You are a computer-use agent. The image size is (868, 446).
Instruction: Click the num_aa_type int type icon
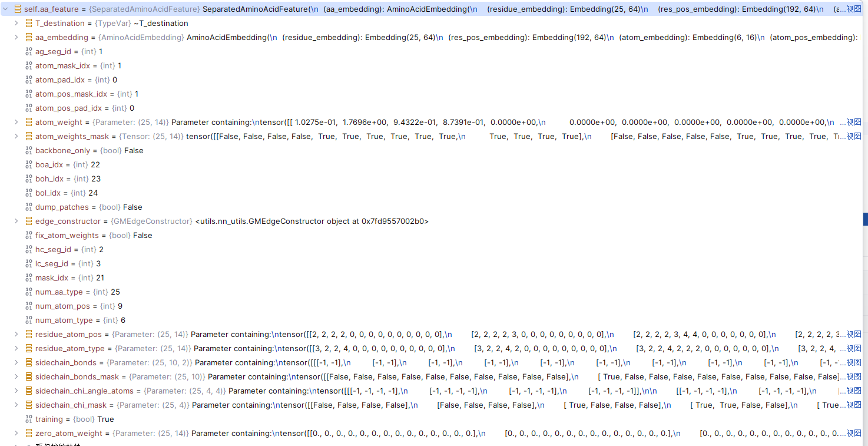click(x=29, y=292)
